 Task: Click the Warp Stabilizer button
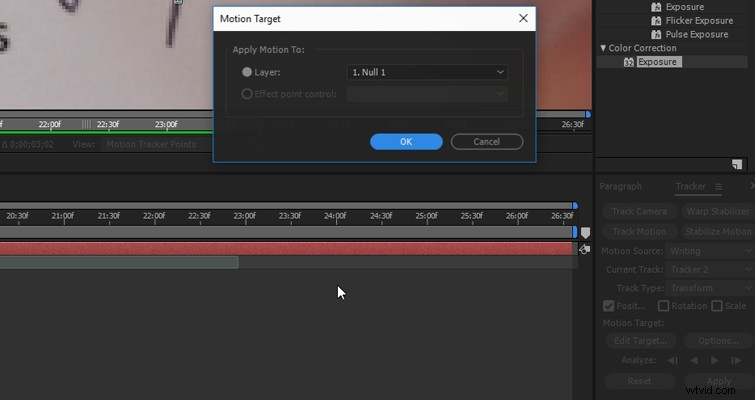[718, 211]
